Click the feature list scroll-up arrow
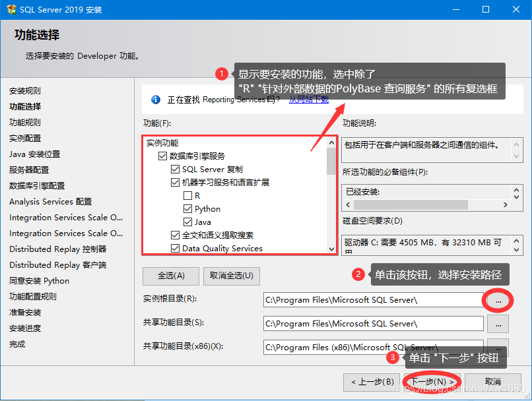 coord(331,142)
